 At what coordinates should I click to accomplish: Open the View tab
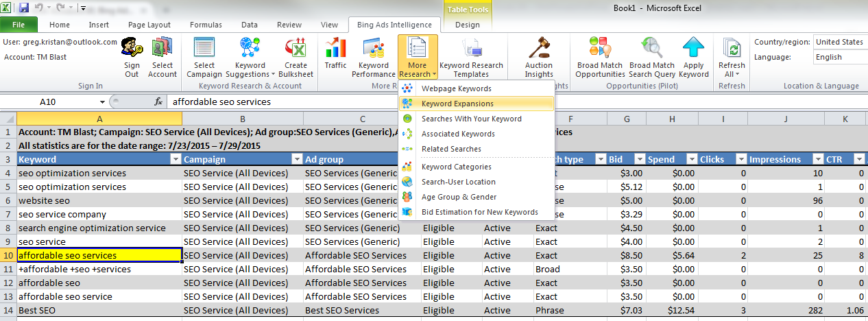tap(329, 25)
